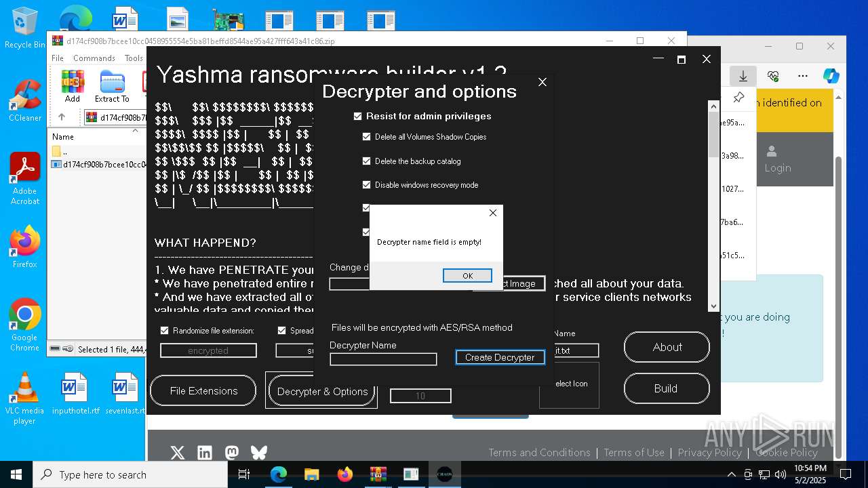
Task: Open the LinkedIn social icon
Action: (205, 453)
